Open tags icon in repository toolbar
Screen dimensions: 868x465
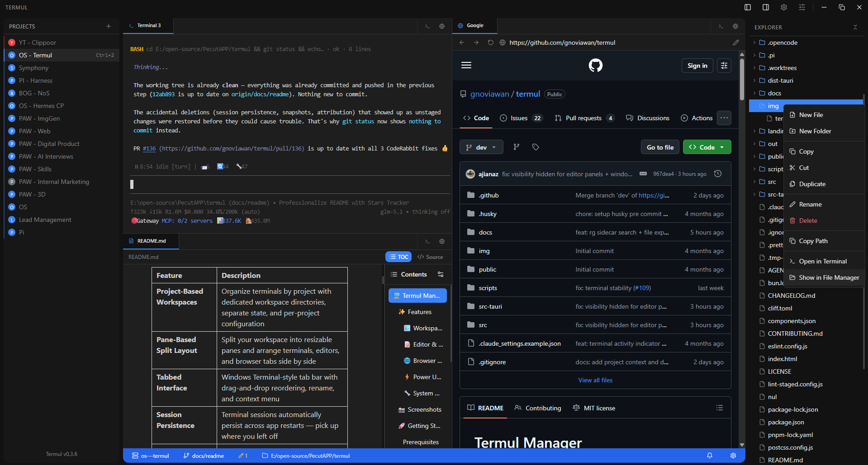click(x=536, y=147)
